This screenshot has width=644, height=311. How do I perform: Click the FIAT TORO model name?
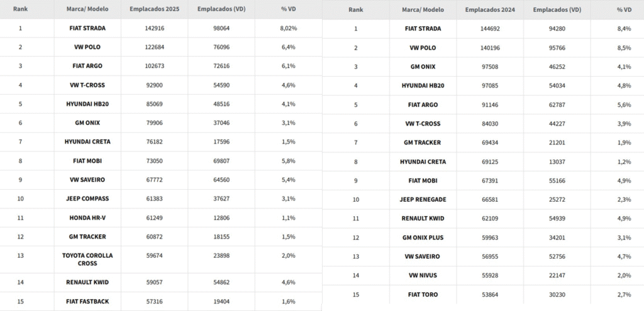pyautogui.click(x=423, y=295)
